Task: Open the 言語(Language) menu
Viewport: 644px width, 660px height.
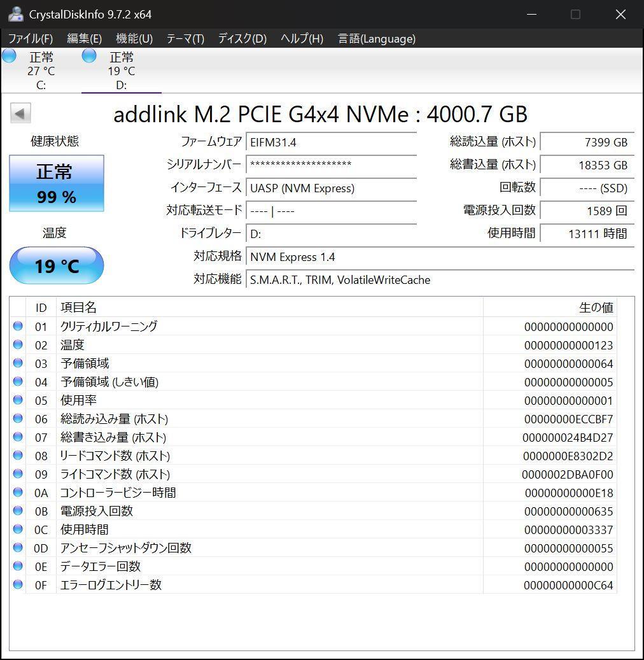Action: pos(376,38)
